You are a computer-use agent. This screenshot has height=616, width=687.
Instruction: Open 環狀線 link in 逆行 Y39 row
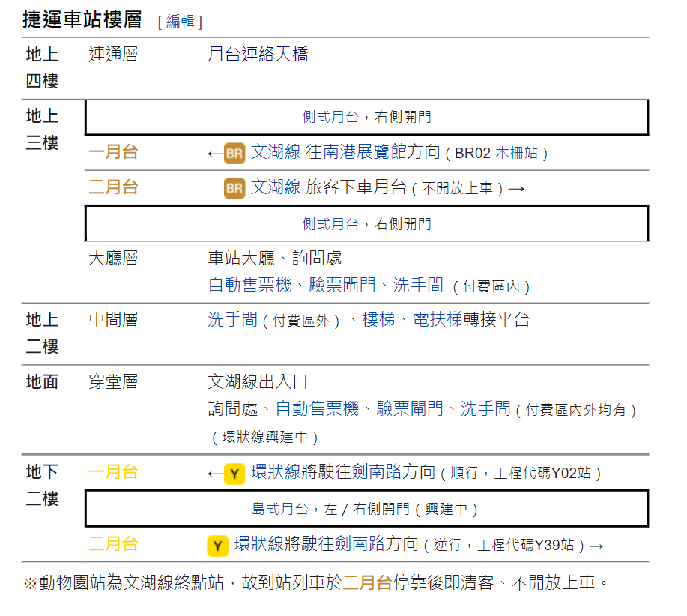[259, 544]
